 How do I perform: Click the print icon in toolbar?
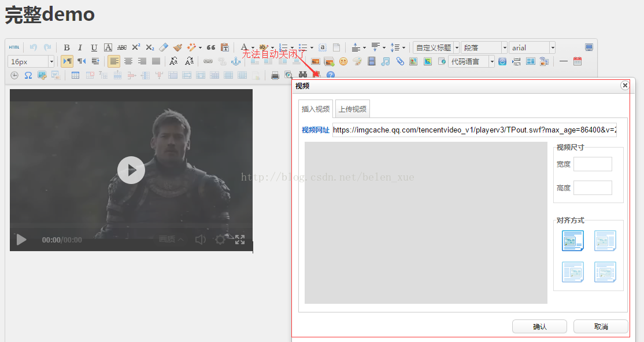tap(275, 75)
